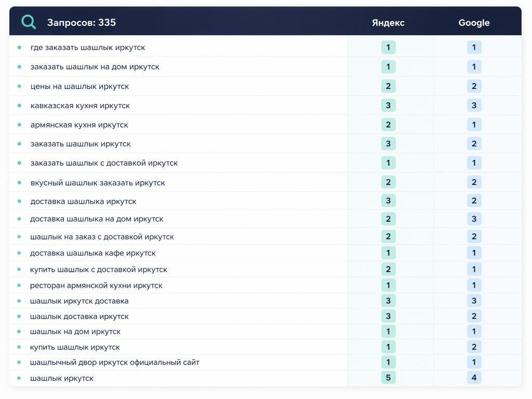This screenshot has height=399, width=532.
Task: Click Google badge for 'купить шашлык иркутск'
Action: point(474,347)
